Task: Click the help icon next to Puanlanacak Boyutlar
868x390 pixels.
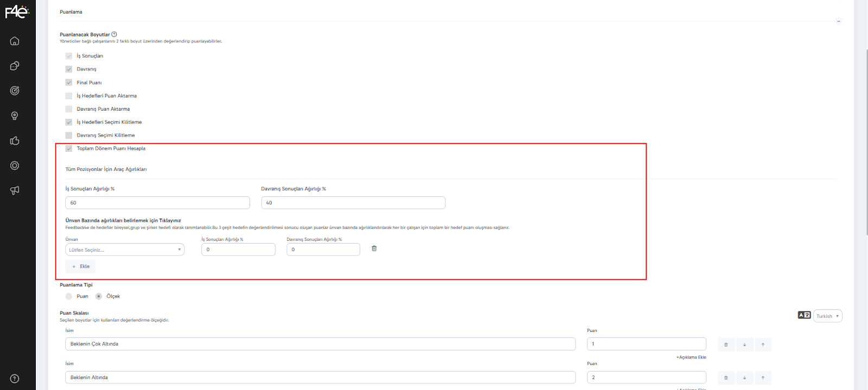Action: [x=114, y=34]
